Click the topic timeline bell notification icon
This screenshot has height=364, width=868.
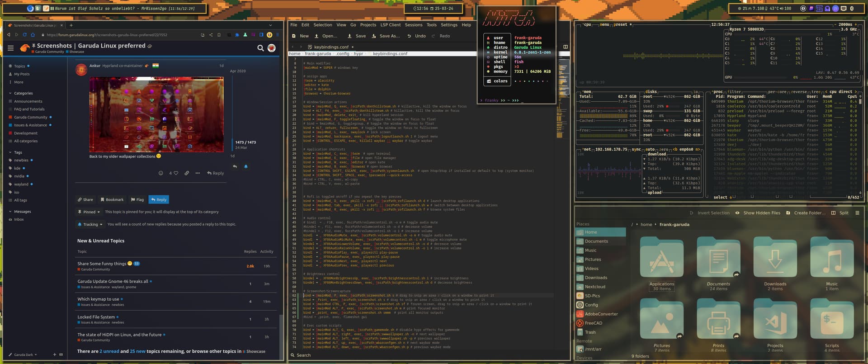pyautogui.click(x=246, y=166)
